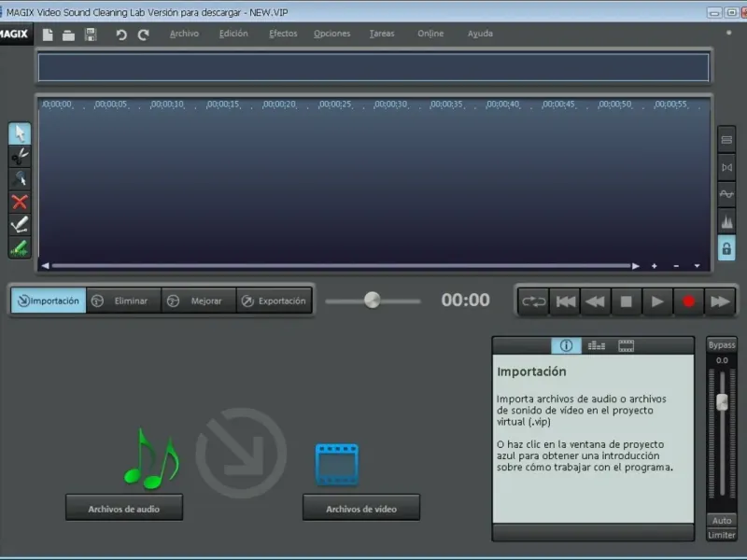Open the Efectos menu
Screen dimensions: 747x560
click(283, 34)
